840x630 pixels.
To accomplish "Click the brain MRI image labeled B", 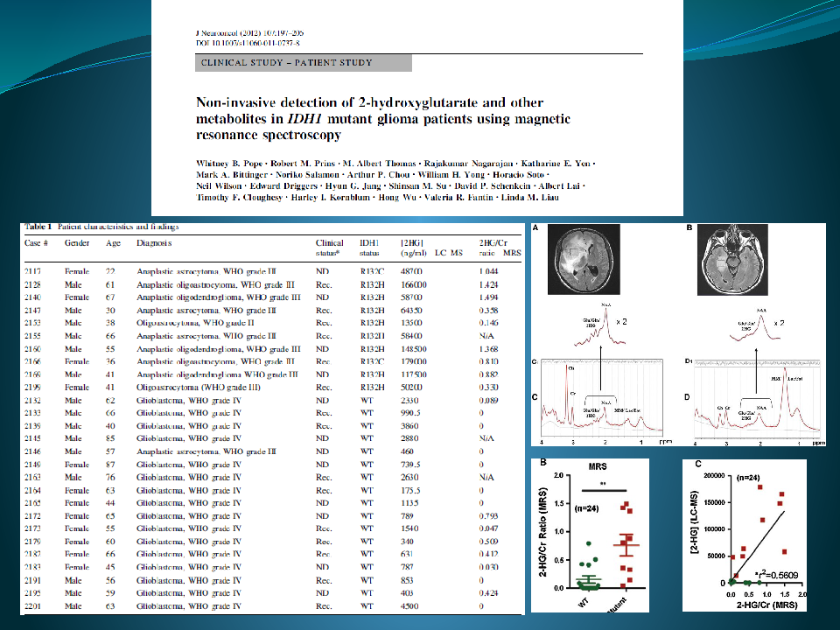I will click(731, 260).
